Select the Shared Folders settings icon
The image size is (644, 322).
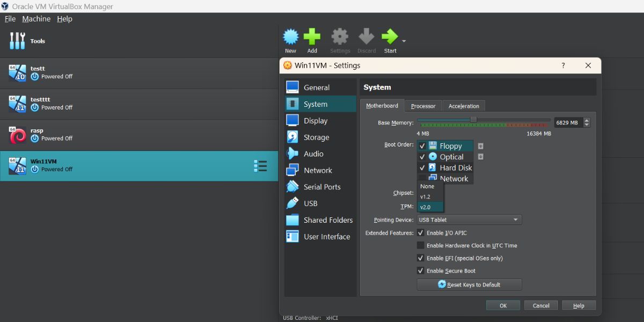tap(292, 220)
